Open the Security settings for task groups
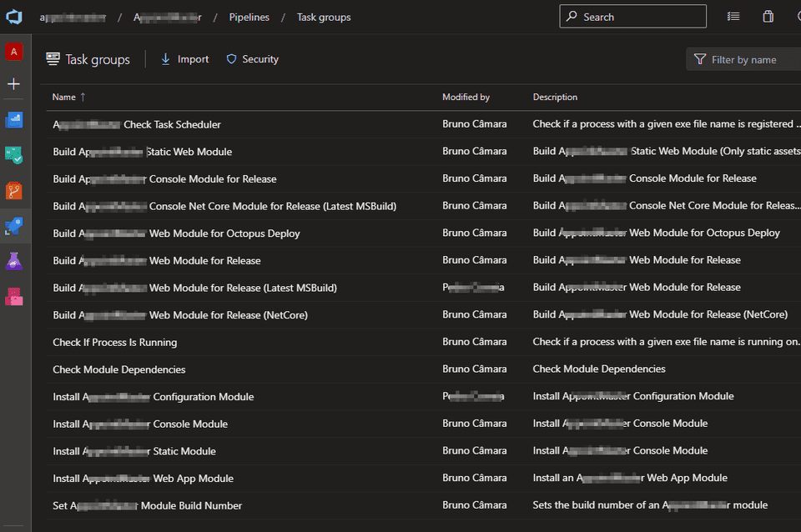The image size is (801, 532). point(252,59)
